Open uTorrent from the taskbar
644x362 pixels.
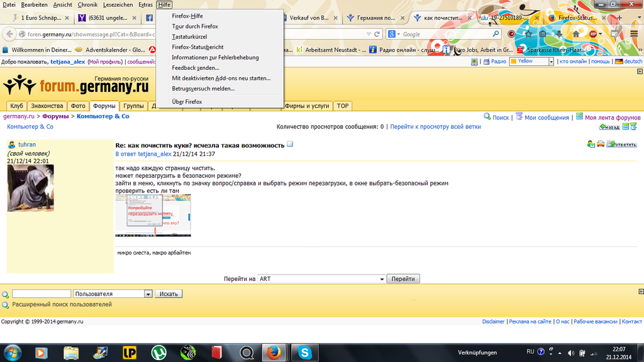158,353
